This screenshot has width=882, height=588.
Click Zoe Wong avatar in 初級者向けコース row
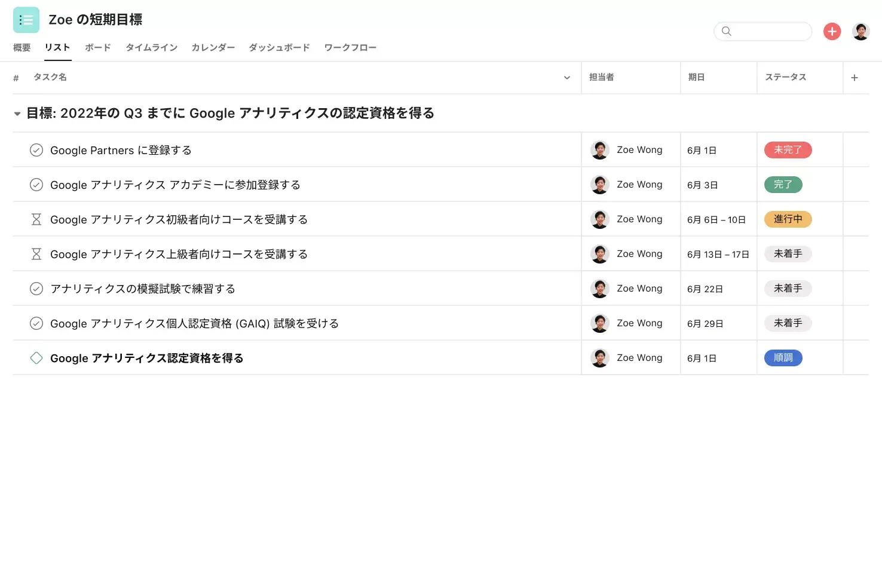tap(600, 219)
